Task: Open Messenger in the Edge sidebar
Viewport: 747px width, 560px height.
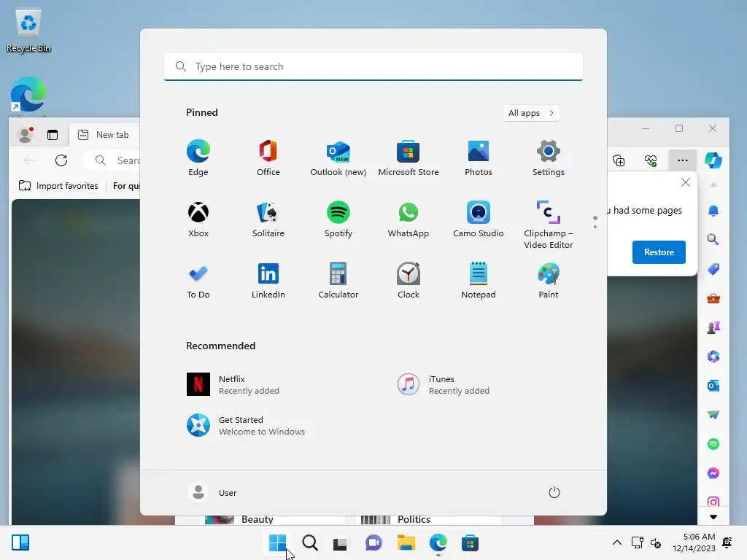Action: (x=713, y=473)
